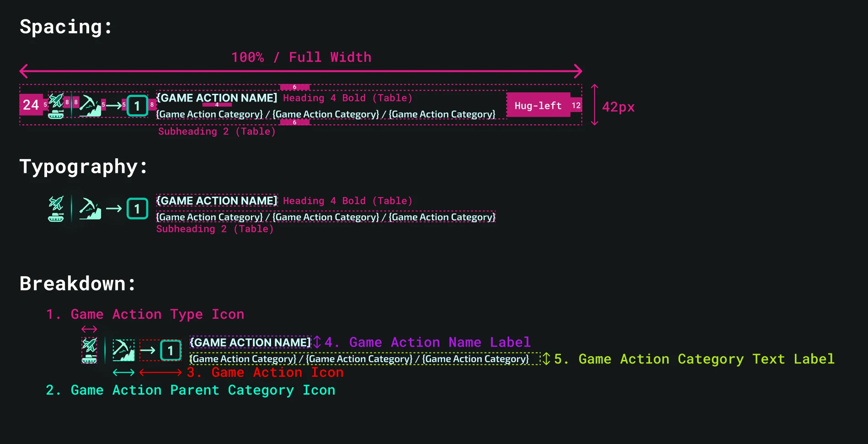The width and height of the screenshot is (868, 444).
Task: Click the arrow icon inside the red dashed box
Action: (148, 351)
